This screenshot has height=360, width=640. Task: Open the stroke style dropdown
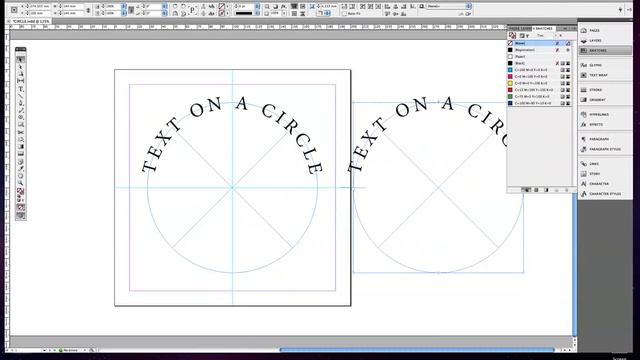click(x=257, y=13)
